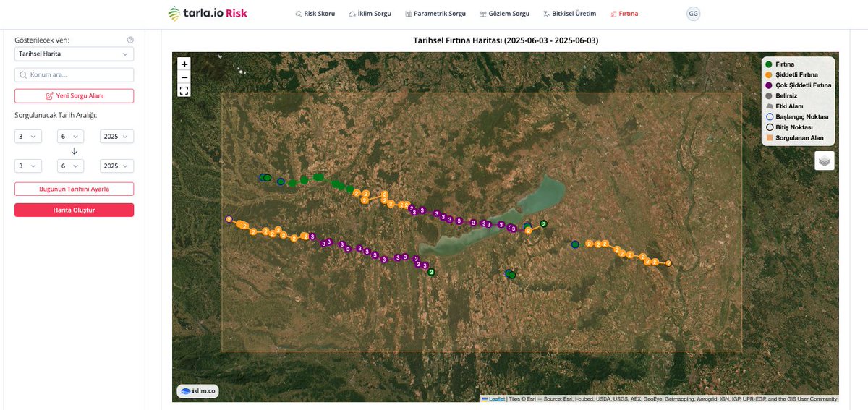Click the green marker 2 east of the lake
Viewport: 868px width, 410px height.
[x=544, y=224]
